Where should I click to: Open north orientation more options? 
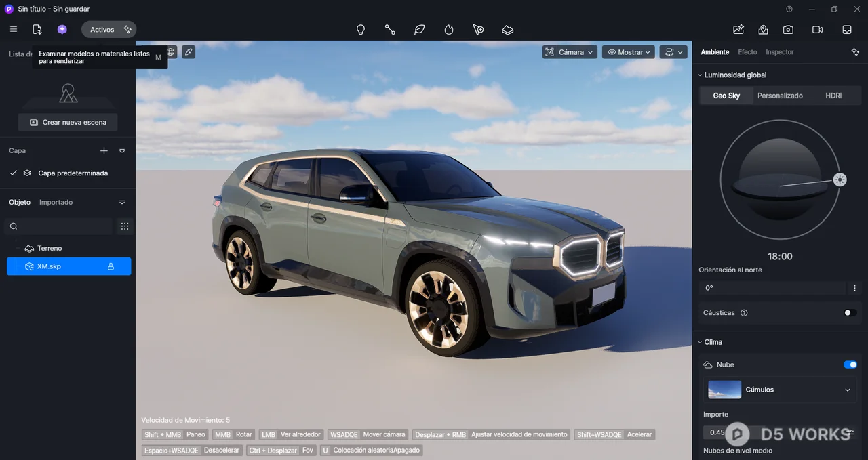(x=855, y=288)
